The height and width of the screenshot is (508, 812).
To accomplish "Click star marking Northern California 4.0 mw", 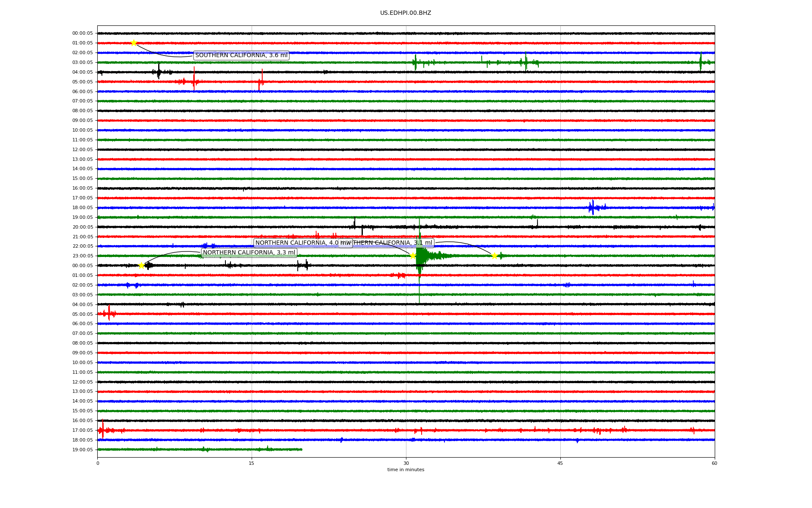I will click(413, 256).
